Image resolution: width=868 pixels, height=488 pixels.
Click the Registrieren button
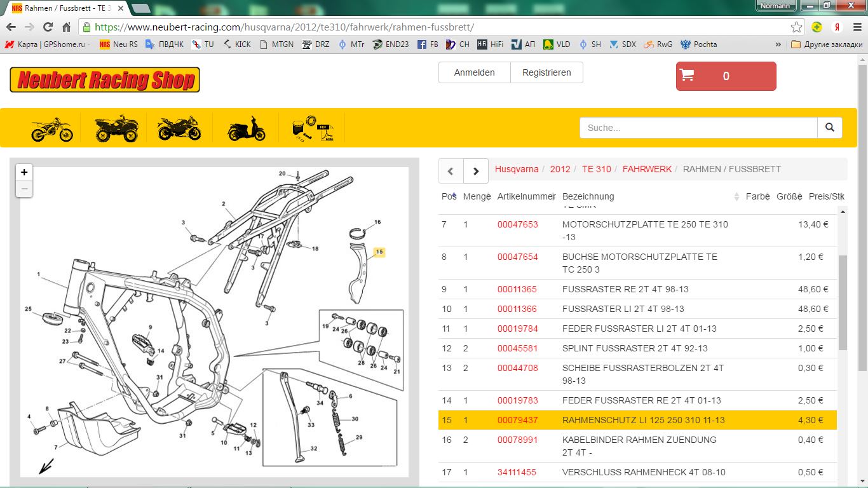click(546, 72)
